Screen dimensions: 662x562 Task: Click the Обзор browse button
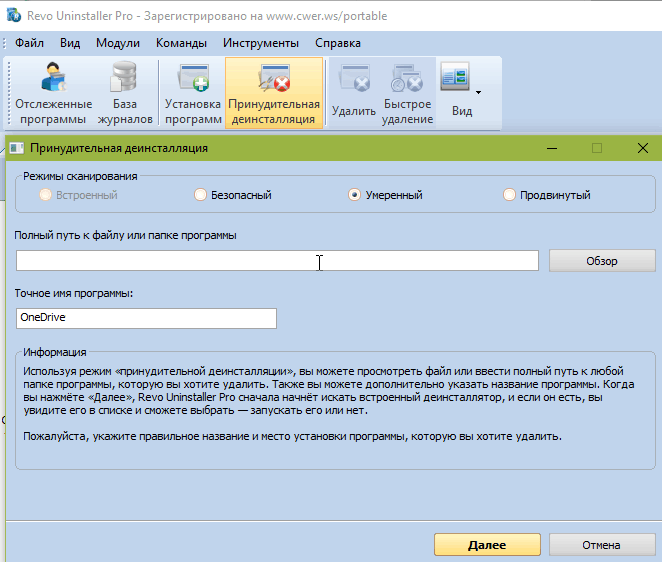602,261
